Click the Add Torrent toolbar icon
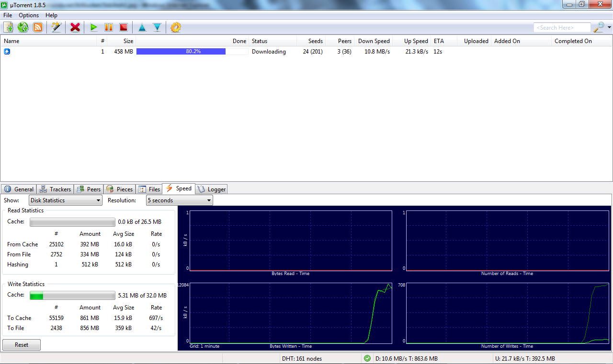 click(8, 27)
